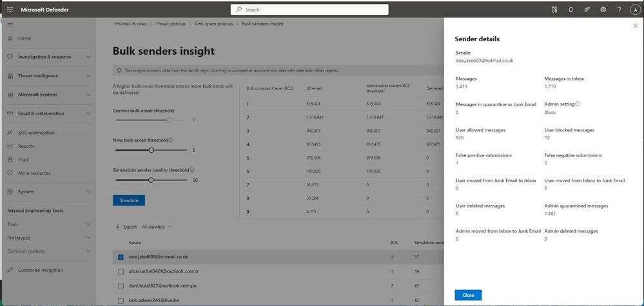Adjust the New bulk email threshold slider
The image size is (644, 306).
[151, 150]
